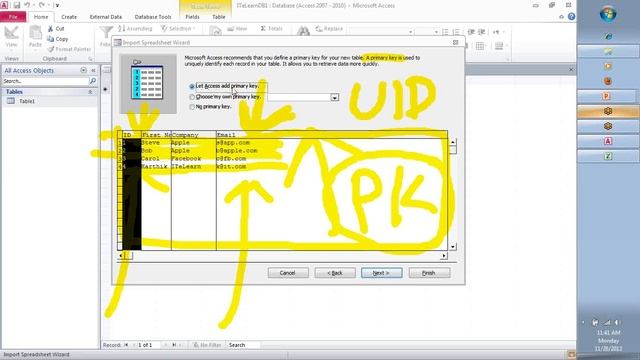Open the font size dropdown in ribbon

(436, 31)
